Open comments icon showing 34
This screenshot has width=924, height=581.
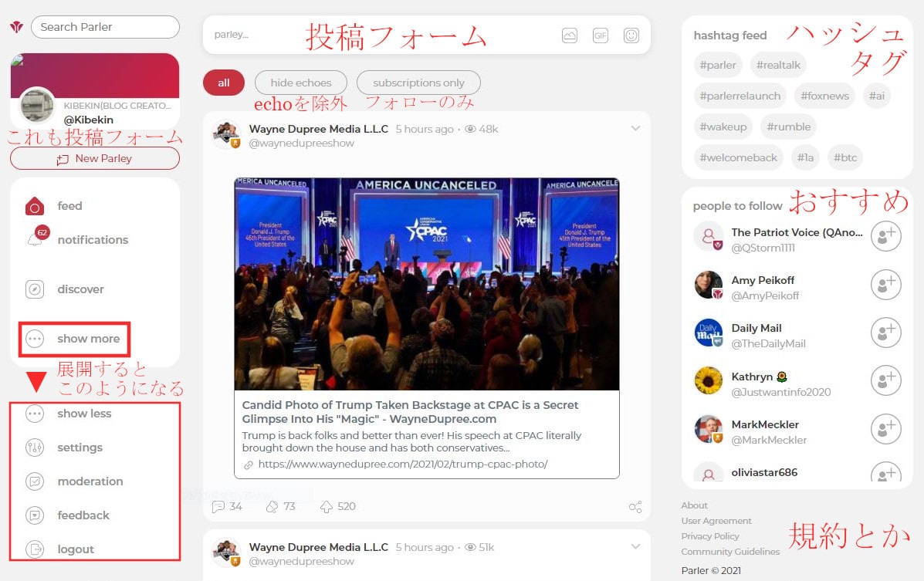coord(218,507)
